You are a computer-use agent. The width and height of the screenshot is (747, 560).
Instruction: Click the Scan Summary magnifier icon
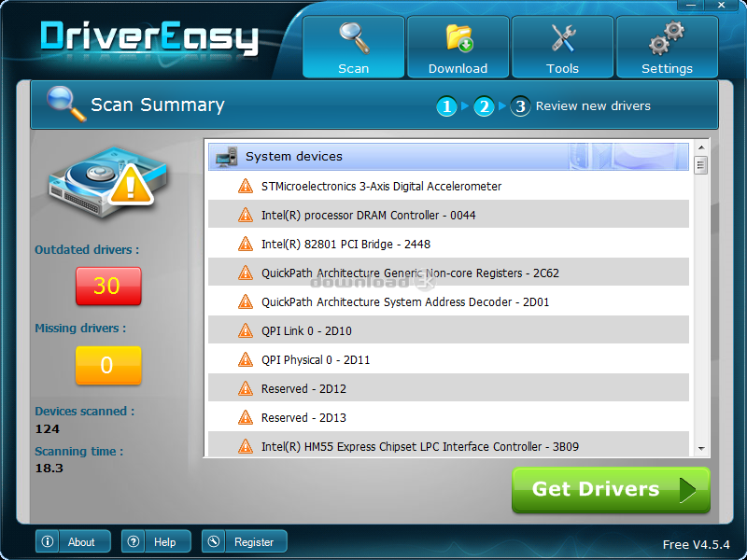coord(65,104)
